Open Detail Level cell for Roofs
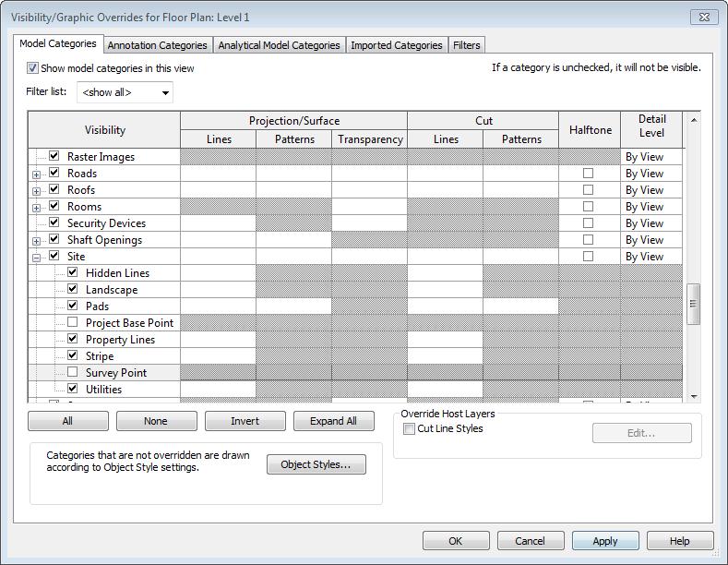728x565 pixels. click(x=651, y=190)
